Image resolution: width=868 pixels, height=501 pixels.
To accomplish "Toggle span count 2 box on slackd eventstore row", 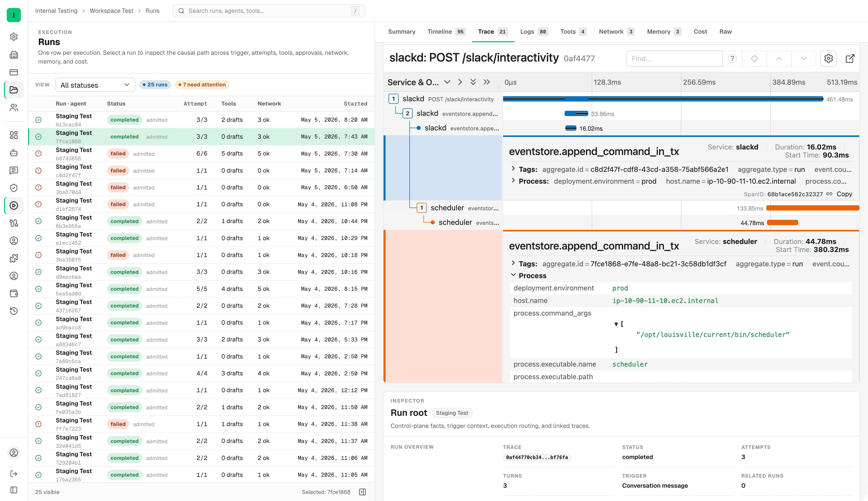I will pos(408,113).
